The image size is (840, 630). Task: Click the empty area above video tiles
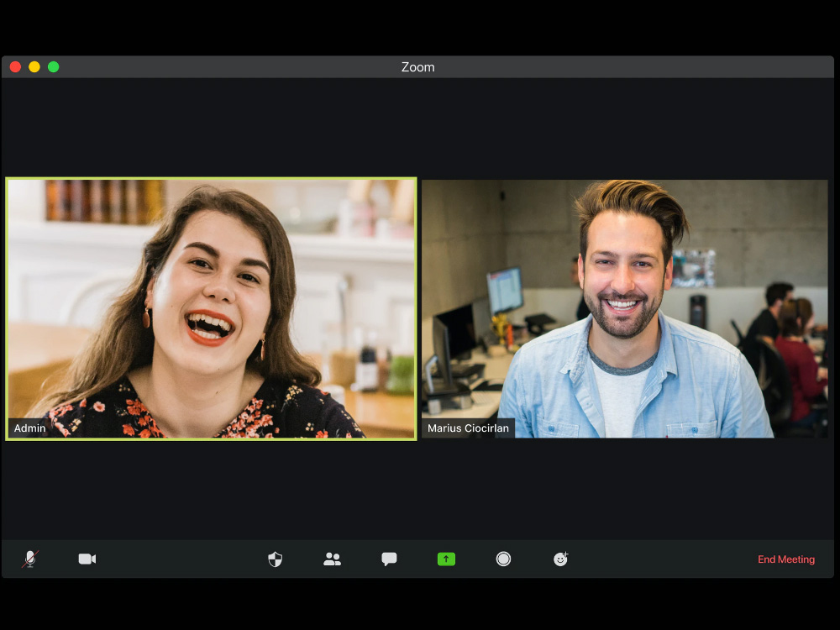click(417, 126)
